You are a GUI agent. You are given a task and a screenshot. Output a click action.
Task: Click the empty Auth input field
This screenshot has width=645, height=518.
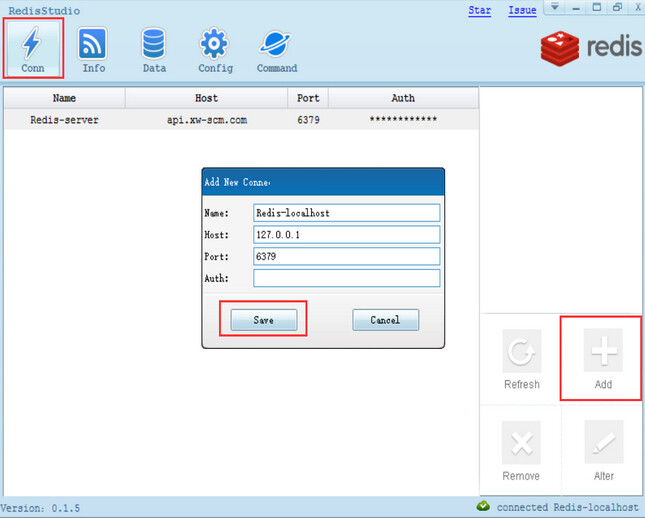(x=346, y=278)
